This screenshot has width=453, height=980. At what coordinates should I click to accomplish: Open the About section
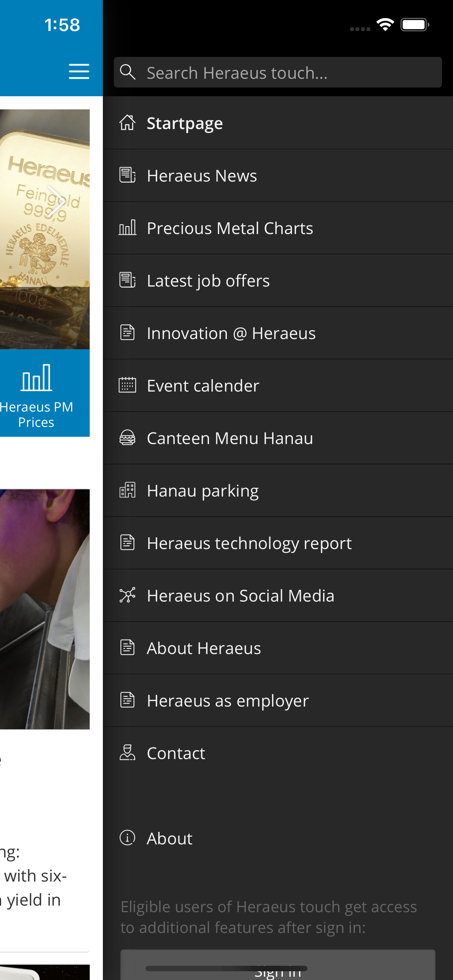[278, 838]
